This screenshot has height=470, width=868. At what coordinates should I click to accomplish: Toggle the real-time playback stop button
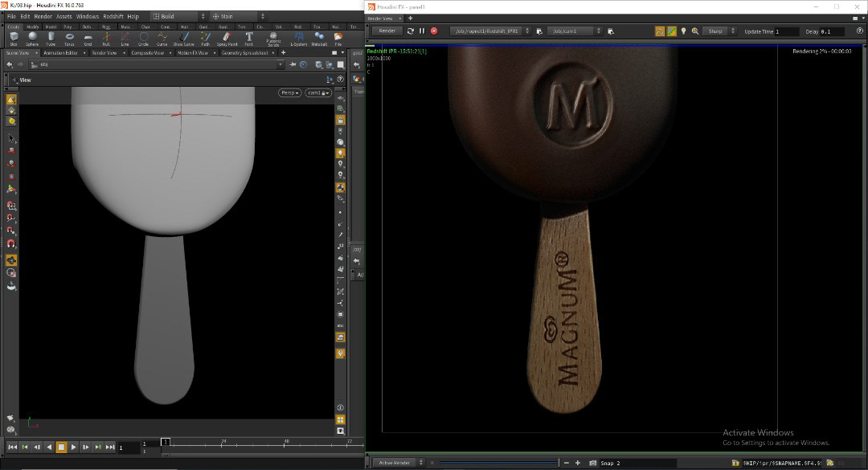pos(61,447)
